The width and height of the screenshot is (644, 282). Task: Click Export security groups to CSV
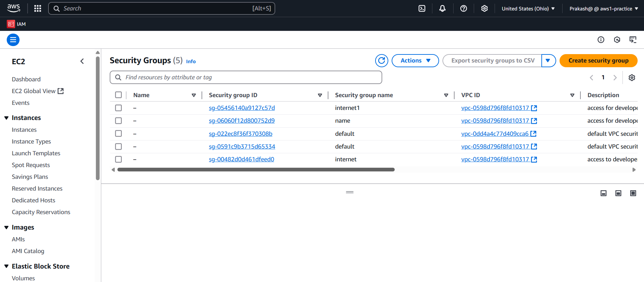493,61
